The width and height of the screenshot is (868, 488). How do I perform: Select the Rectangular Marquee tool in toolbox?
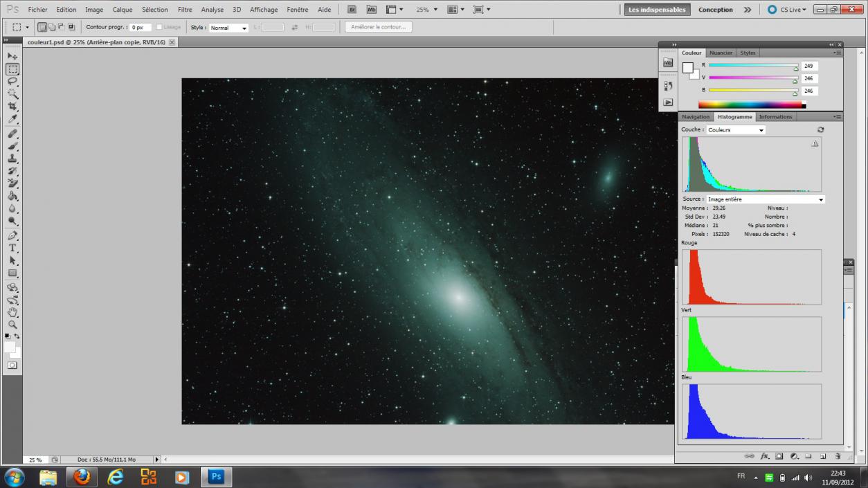(12, 69)
